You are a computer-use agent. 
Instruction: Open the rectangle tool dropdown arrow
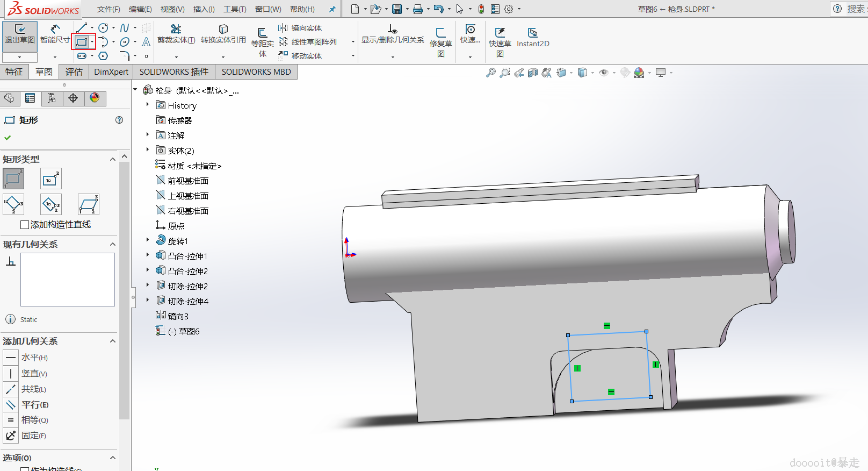[x=92, y=42]
